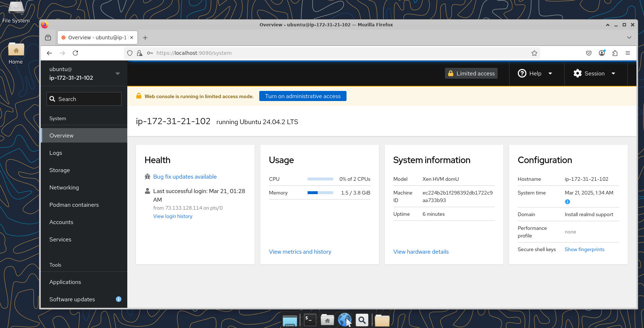Click the CPU usage progress bar
Image resolution: width=644 pixels, height=328 pixels.
pyautogui.click(x=320, y=179)
